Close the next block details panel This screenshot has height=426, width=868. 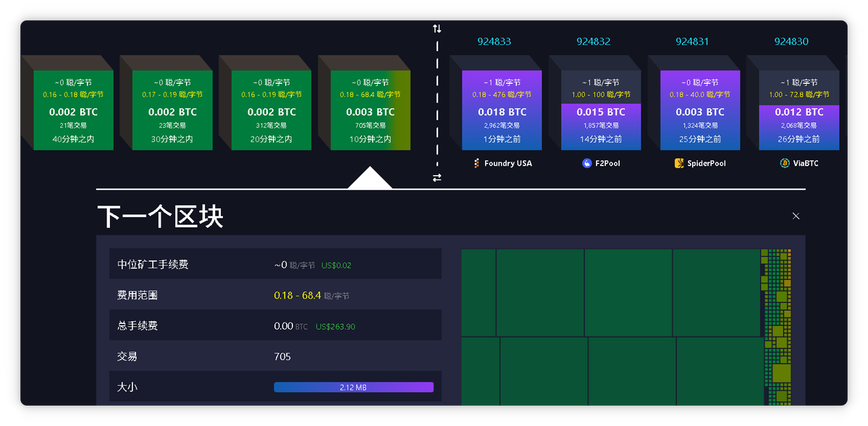[796, 216]
